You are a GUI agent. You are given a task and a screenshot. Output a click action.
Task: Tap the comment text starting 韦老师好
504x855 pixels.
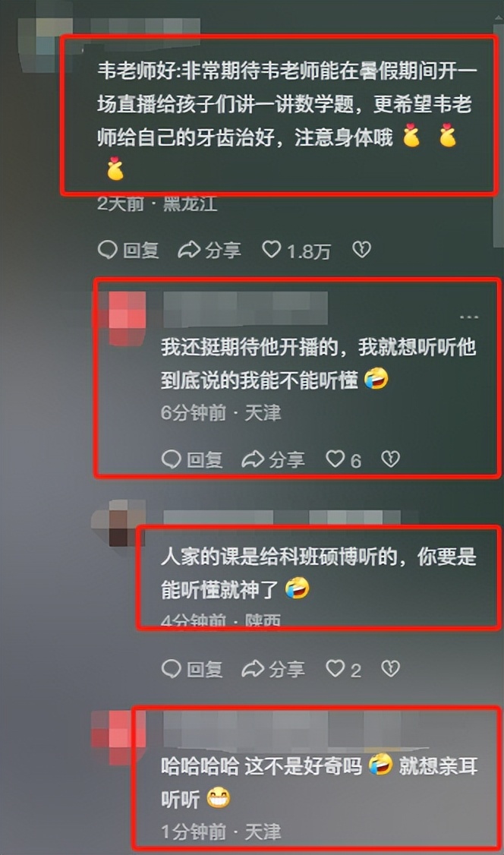pos(287,121)
